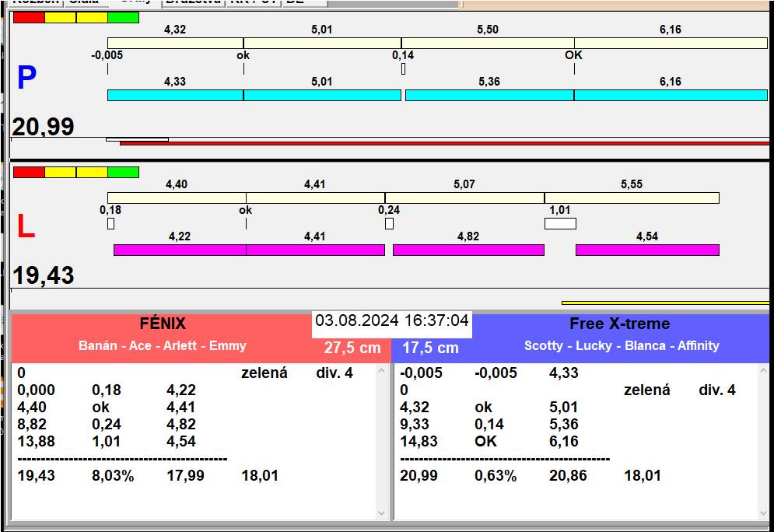Click the red start light in lane L
Screen dimensions: 774x532
(29, 172)
